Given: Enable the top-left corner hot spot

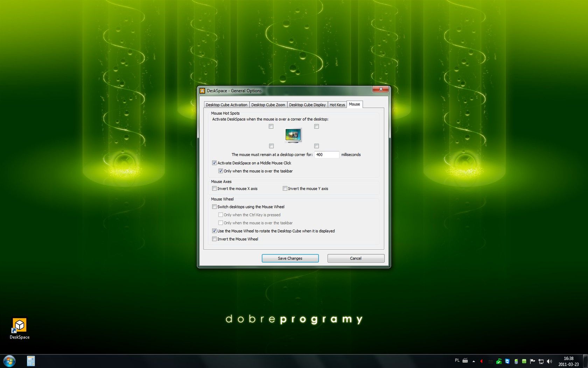Looking at the screenshot, I should (x=271, y=127).
